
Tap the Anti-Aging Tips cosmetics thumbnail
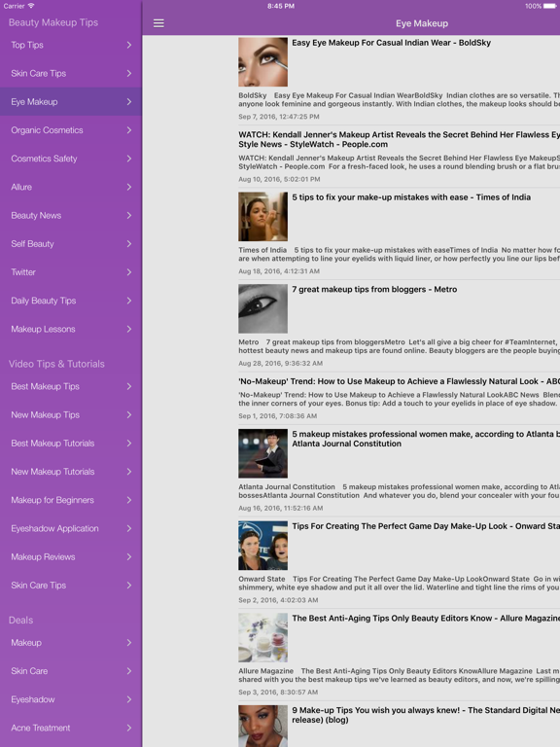(x=262, y=637)
